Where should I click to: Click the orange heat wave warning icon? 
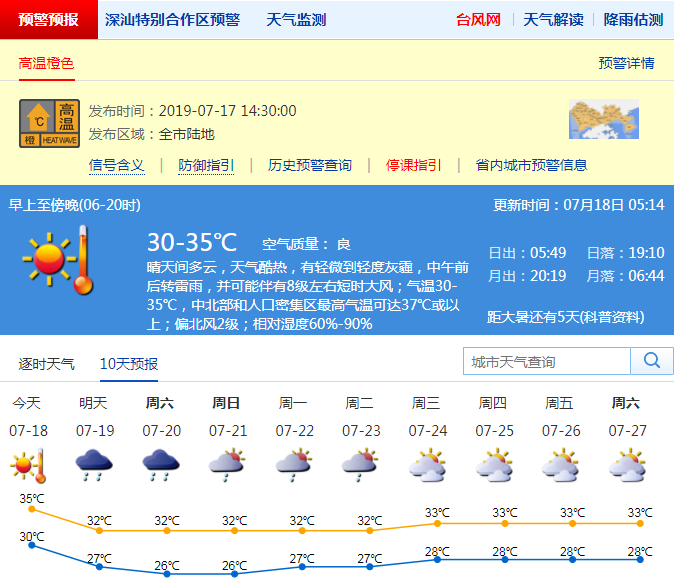[49, 123]
